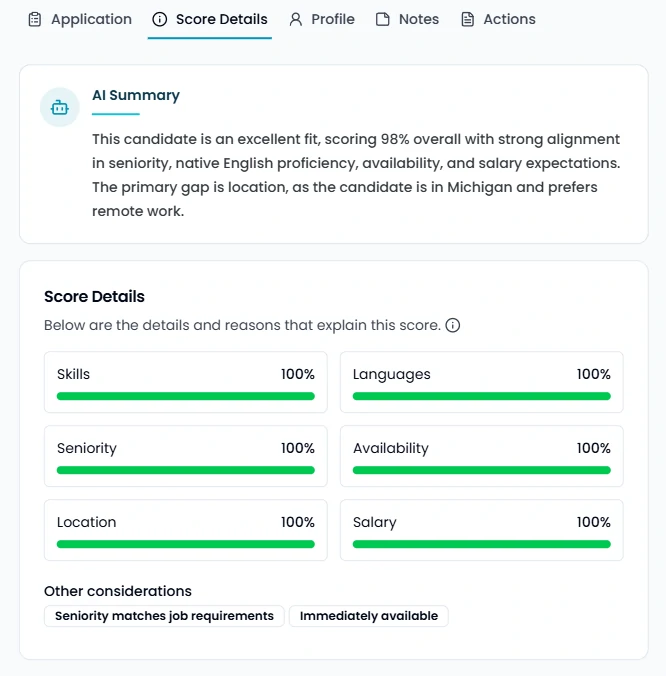The image size is (666, 676).
Task: Click the person icon beside Profile
Action: click(296, 19)
